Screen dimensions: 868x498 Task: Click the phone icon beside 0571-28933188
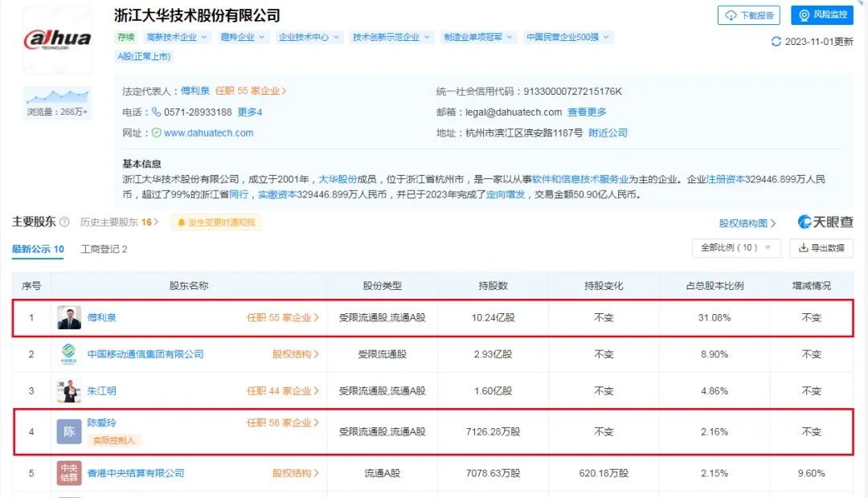(x=156, y=112)
